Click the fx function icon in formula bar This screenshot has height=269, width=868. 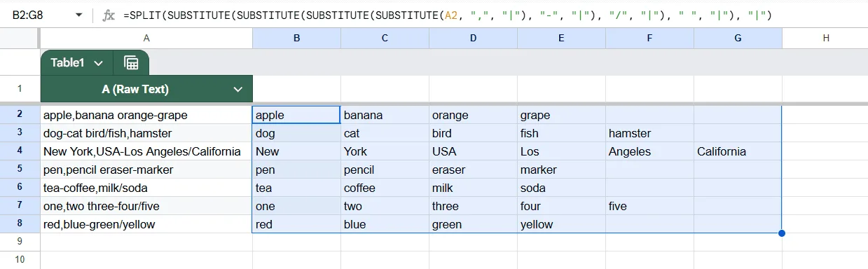click(109, 15)
